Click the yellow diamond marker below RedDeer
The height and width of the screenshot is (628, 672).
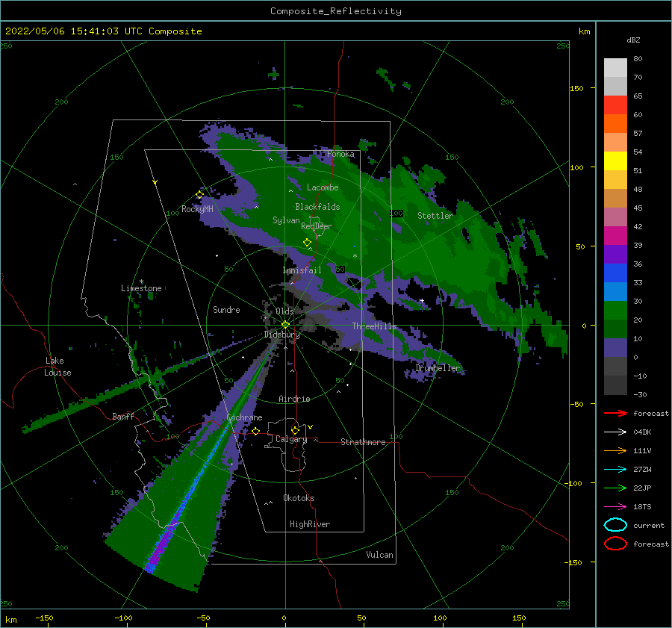(x=307, y=243)
